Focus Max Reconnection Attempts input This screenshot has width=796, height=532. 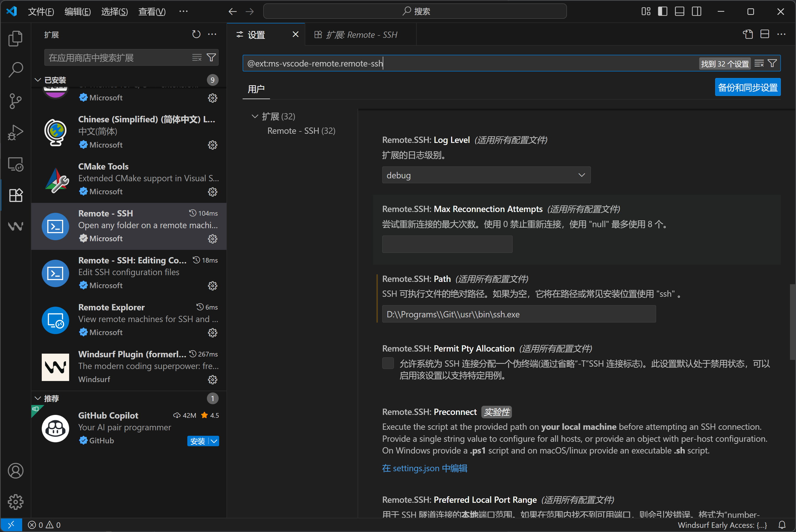[447, 244]
